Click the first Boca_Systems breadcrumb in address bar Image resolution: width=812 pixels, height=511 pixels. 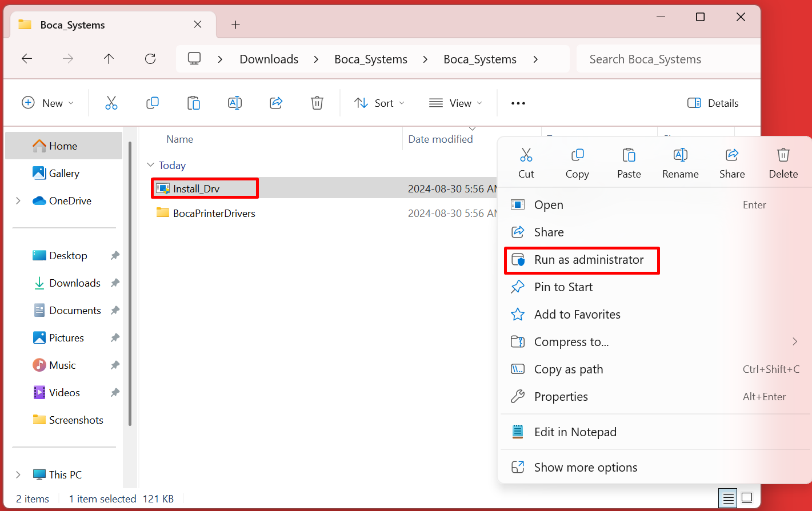pyautogui.click(x=371, y=59)
